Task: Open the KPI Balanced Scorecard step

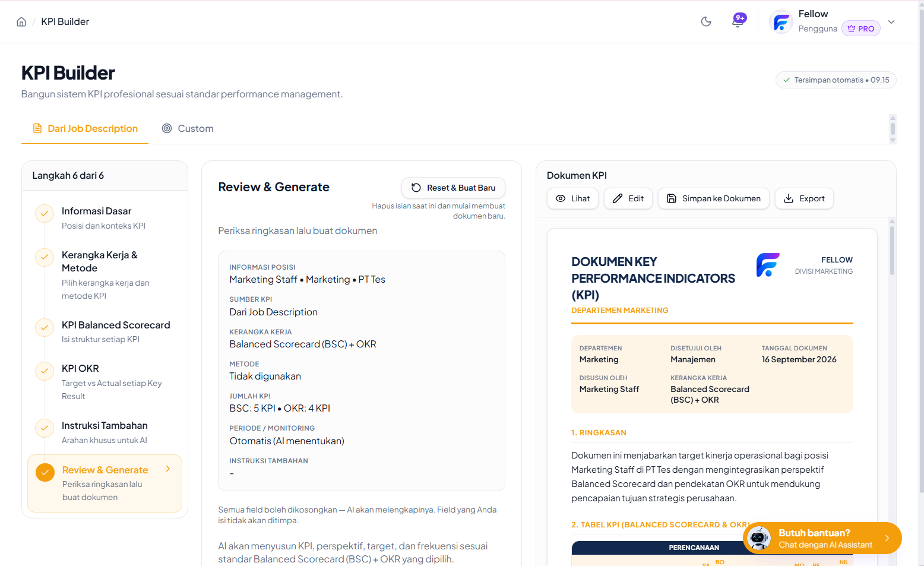Action: [x=105, y=332]
